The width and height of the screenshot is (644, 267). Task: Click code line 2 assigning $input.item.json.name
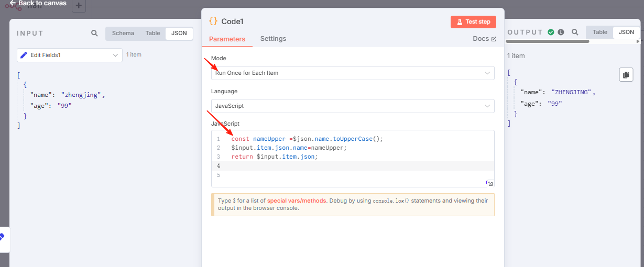point(289,148)
